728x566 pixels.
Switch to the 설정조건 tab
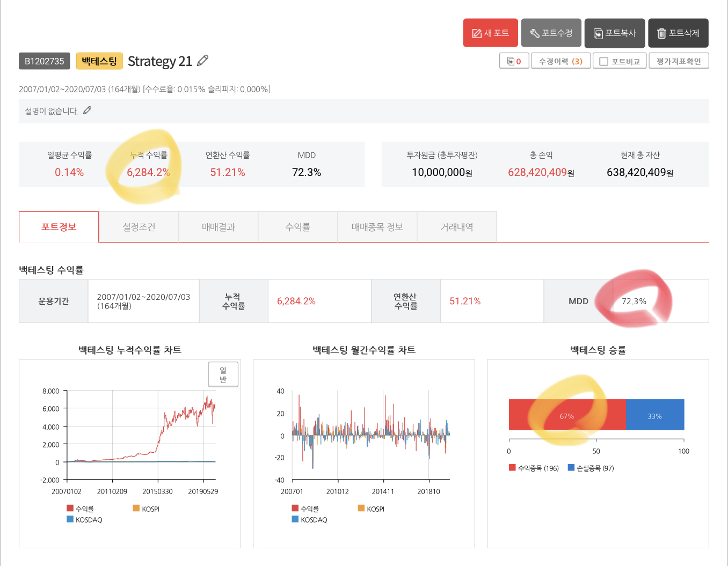(139, 227)
